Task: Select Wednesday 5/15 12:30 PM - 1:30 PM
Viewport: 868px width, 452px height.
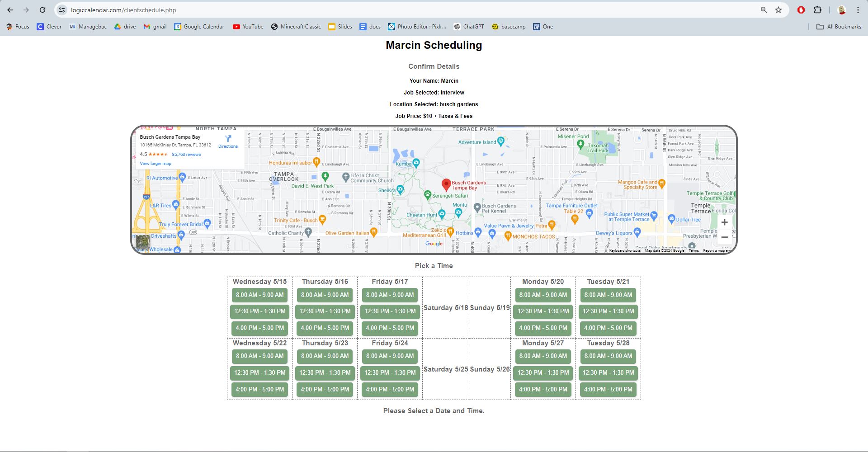Action: click(x=260, y=311)
